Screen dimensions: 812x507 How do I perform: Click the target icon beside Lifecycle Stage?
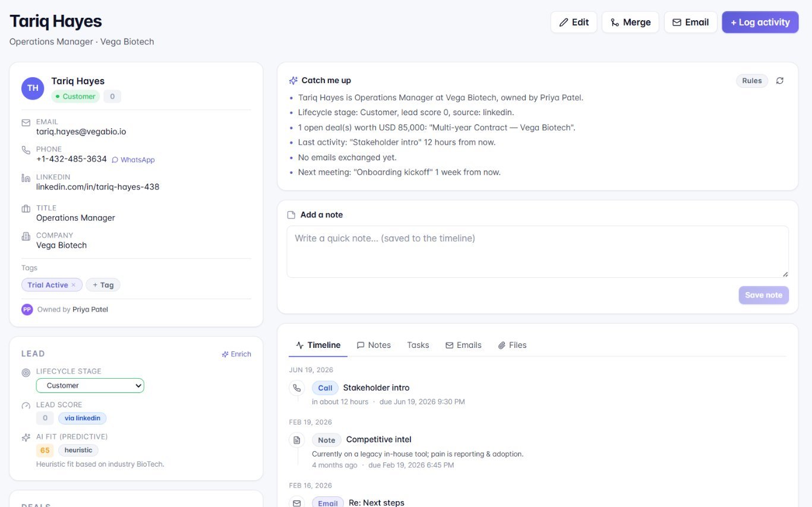click(26, 373)
